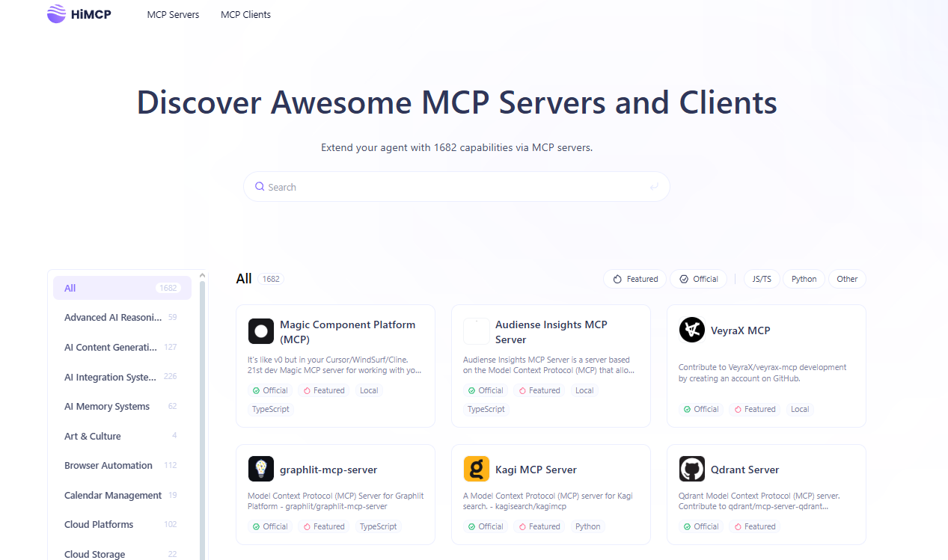Image resolution: width=948 pixels, height=560 pixels.
Task: Toggle the Other language filter
Action: pyautogui.click(x=847, y=279)
